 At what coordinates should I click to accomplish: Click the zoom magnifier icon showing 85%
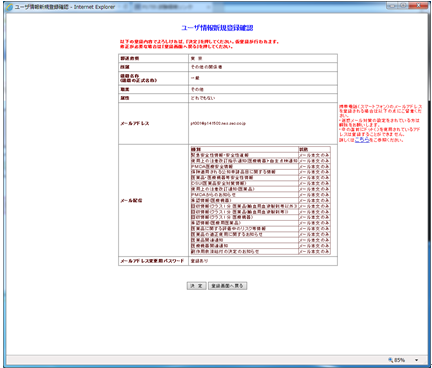point(391,360)
